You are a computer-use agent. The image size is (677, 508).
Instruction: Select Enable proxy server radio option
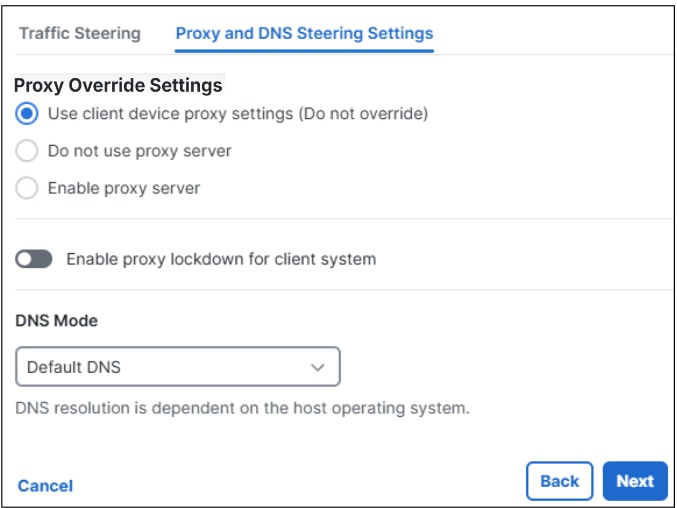pos(27,188)
